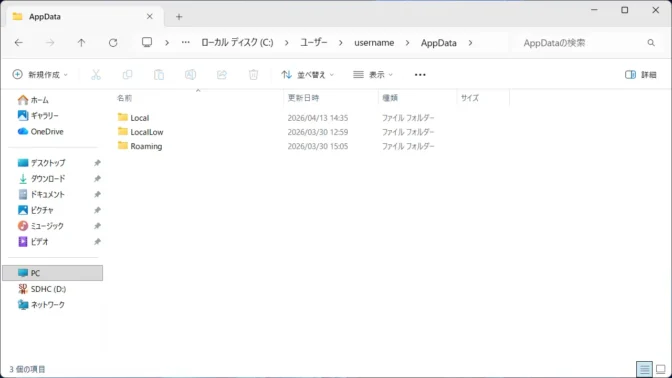Go back with the left arrow button

[x=18, y=42]
